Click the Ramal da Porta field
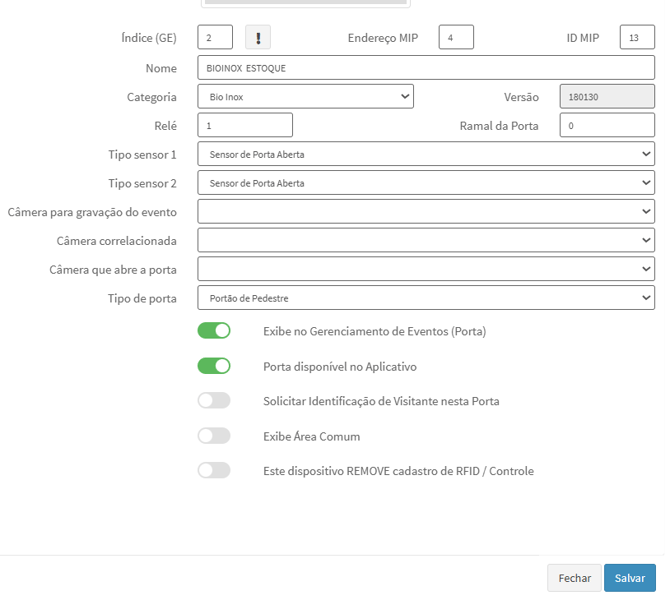This screenshot has width=670, height=600. [607, 126]
